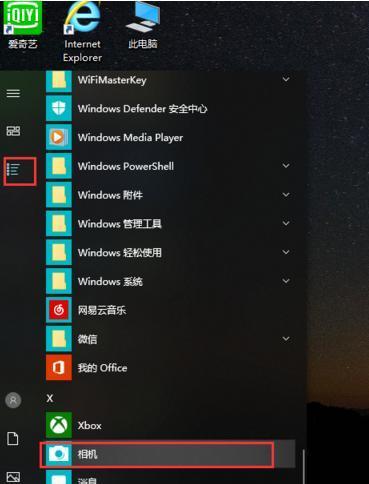Select the 网易云音乐 label
This screenshot has height=484, width=369.
[x=102, y=310]
